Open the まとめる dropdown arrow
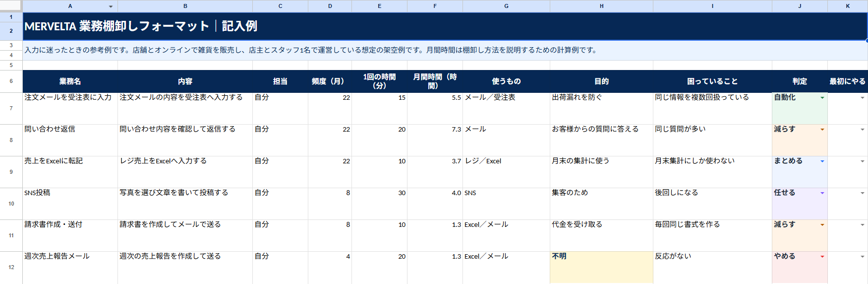868x284 pixels. tap(822, 161)
